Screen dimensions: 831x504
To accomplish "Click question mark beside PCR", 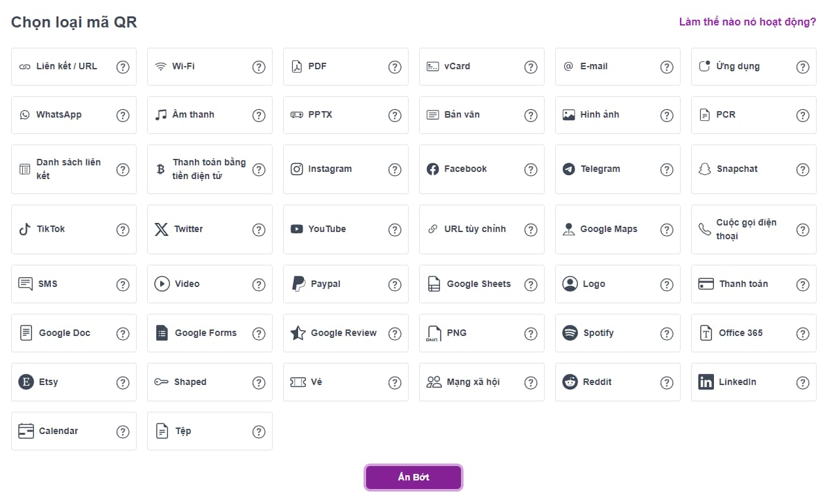I will pos(803,115).
